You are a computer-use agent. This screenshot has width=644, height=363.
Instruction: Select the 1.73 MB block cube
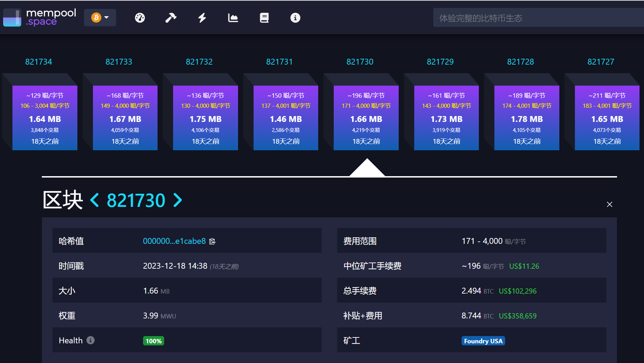point(446,118)
